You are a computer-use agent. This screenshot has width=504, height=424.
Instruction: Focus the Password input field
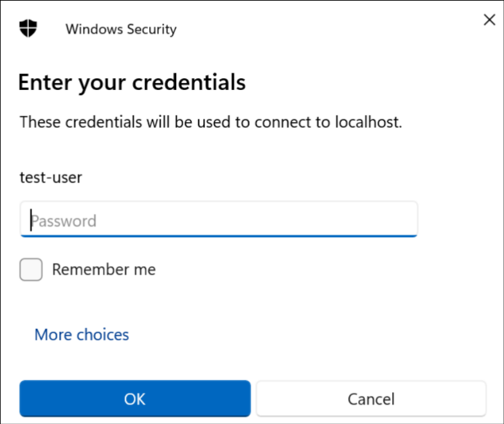[x=219, y=220]
